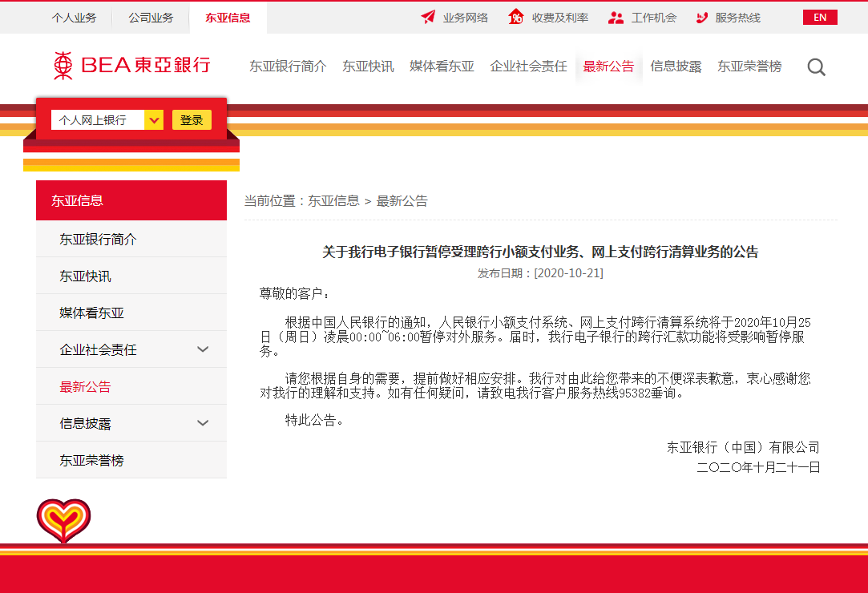
Task: Open 东亚银行简介 in the main navigation
Action: point(288,67)
